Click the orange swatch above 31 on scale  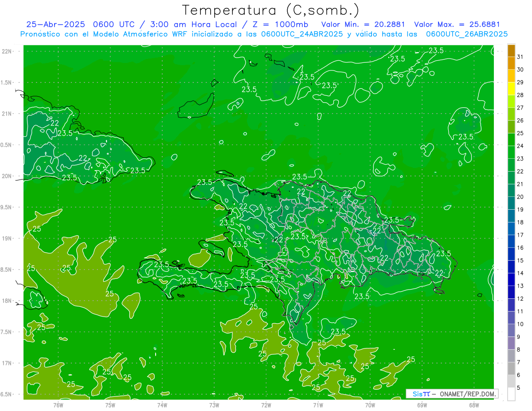point(511,51)
